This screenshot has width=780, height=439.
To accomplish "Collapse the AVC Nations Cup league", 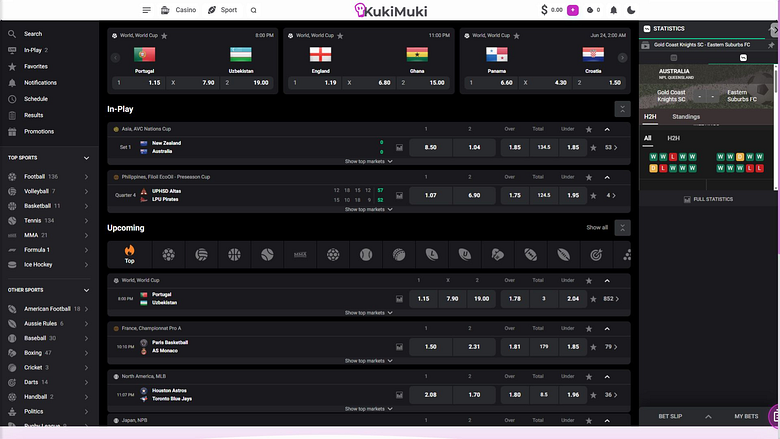I will pyautogui.click(x=607, y=129).
